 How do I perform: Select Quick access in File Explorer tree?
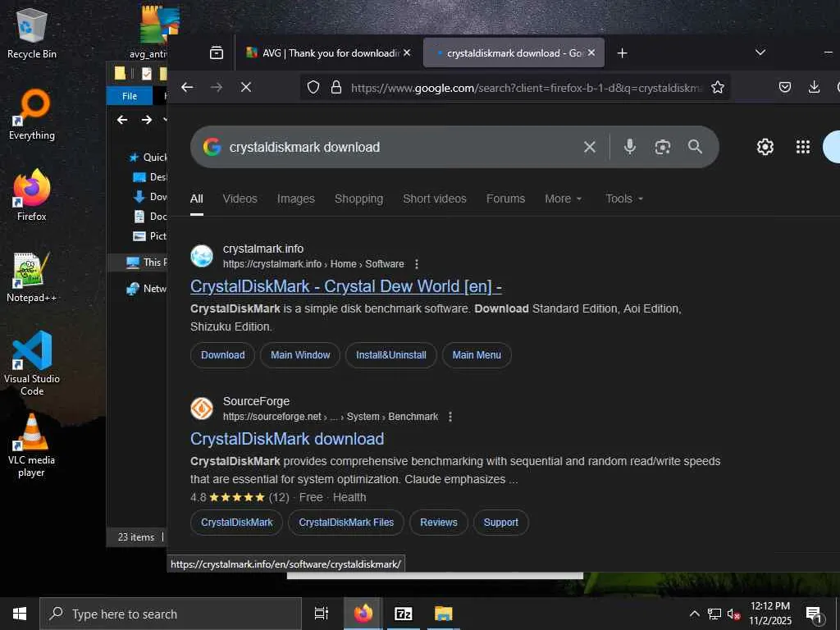click(x=148, y=157)
